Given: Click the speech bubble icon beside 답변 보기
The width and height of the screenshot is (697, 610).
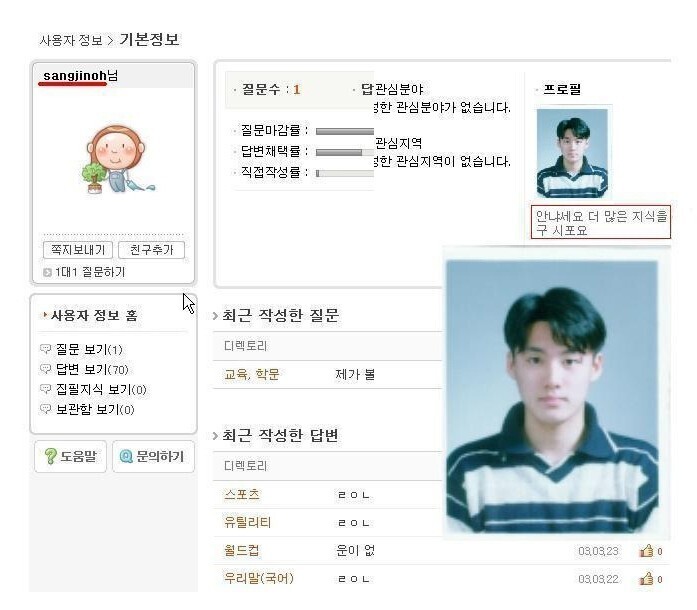Looking at the screenshot, I should (x=46, y=369).
